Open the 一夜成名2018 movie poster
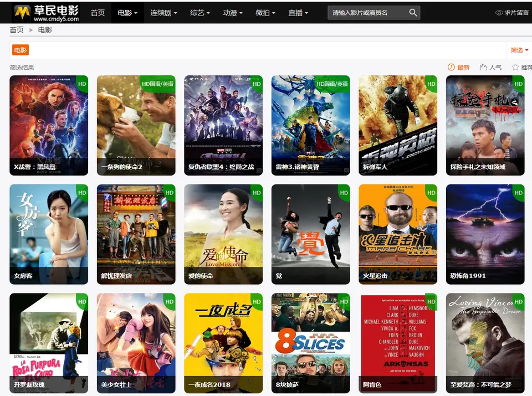Viewport: 532px width, 396px height. pos(223,343)
